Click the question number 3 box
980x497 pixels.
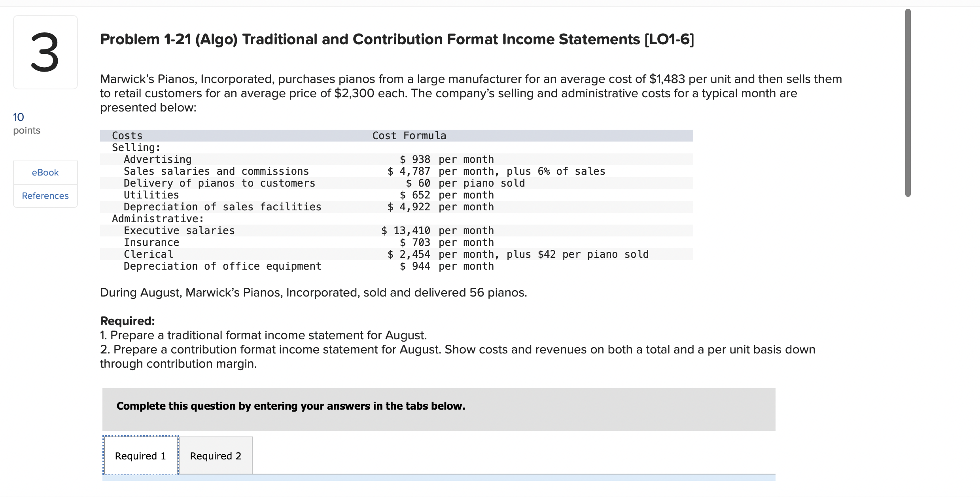45,52
